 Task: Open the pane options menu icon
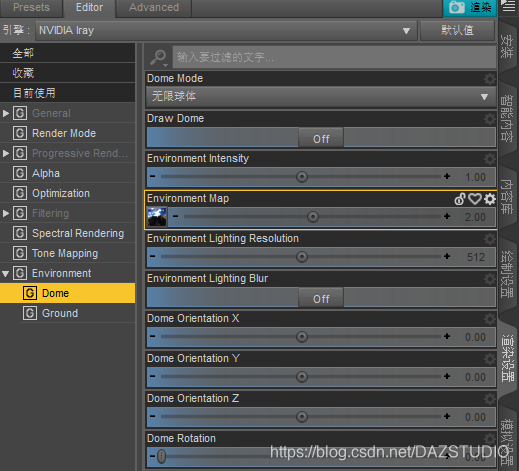508,6
